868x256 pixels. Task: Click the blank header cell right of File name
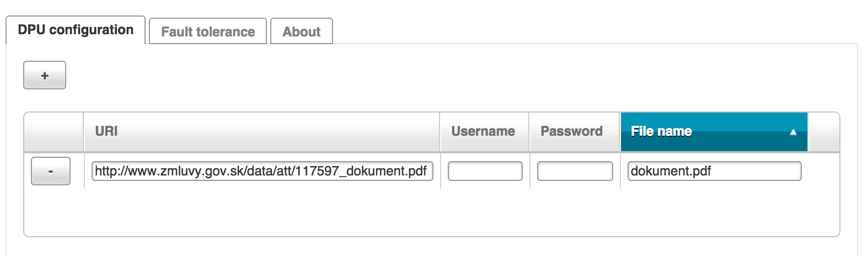point(823,131)
